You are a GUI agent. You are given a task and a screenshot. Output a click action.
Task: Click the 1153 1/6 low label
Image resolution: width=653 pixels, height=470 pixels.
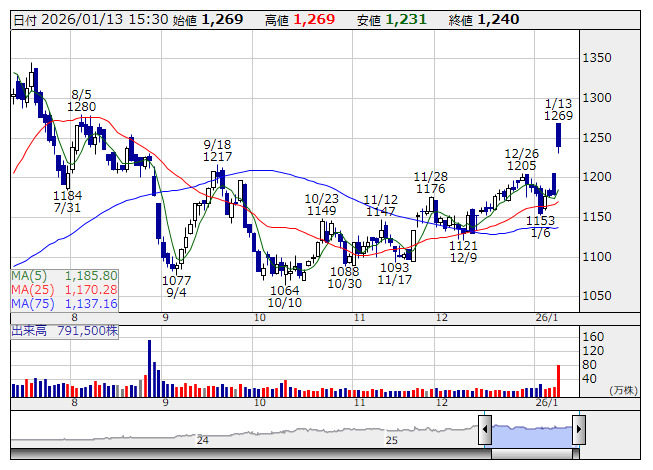[541, 226]
